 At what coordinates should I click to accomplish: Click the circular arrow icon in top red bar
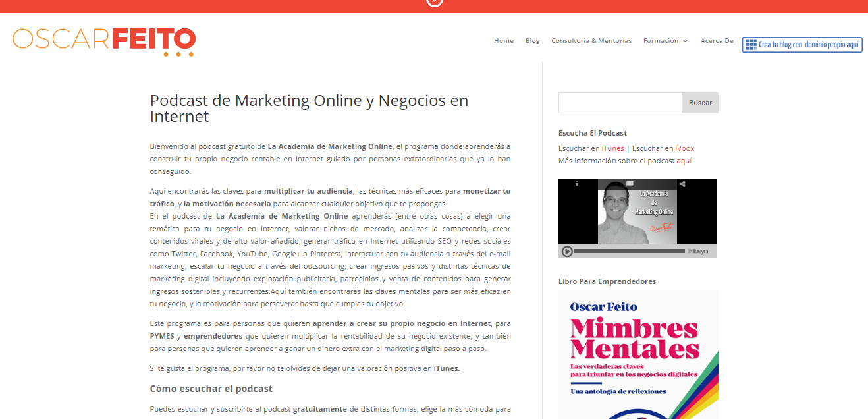click(435, 3)
